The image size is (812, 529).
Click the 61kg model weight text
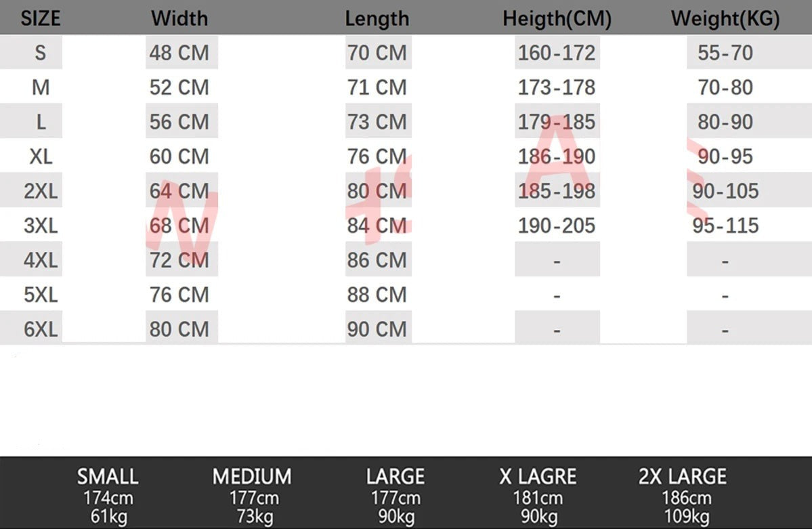tap(108, 518)
